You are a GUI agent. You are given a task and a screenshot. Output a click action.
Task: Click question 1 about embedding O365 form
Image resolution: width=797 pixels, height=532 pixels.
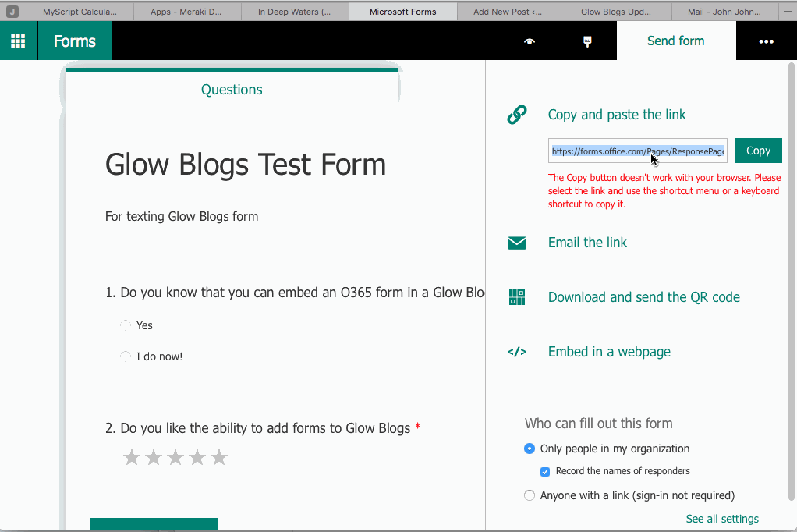(295, 293)
